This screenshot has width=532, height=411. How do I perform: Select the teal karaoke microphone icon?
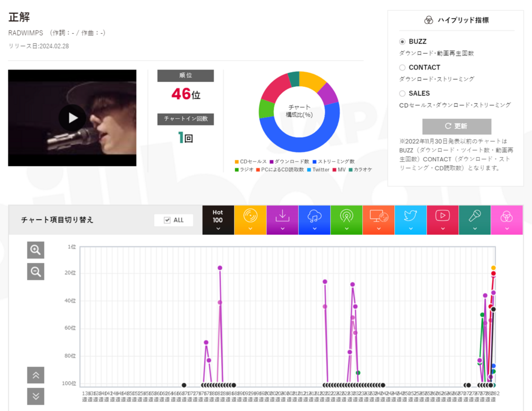[x=475, y=215]
